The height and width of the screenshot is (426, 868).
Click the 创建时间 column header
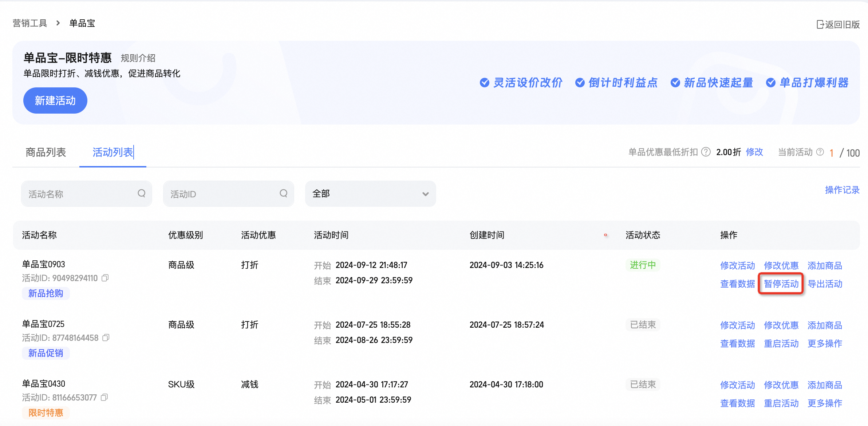pyautogui.click(x=487, y=235)
